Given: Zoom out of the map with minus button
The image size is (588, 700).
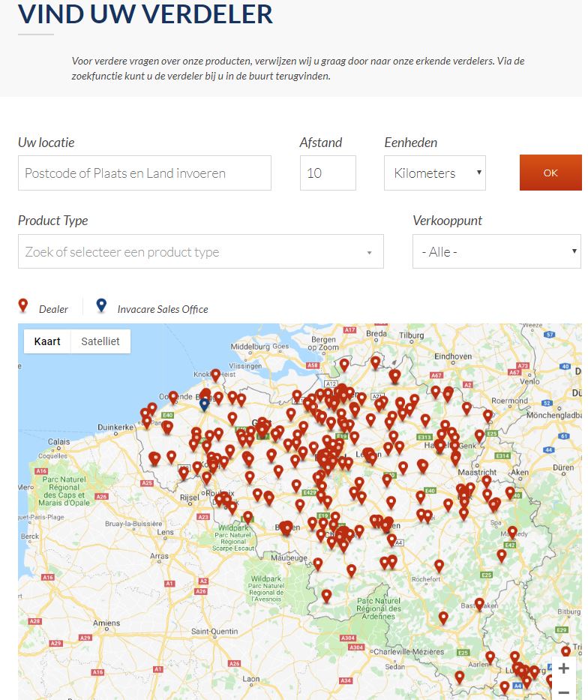Looking at the screenshot, I should coord(563,692).
